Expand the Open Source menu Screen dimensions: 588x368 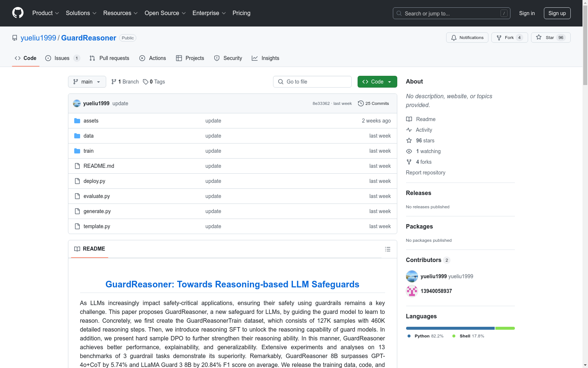click(165, 13)
